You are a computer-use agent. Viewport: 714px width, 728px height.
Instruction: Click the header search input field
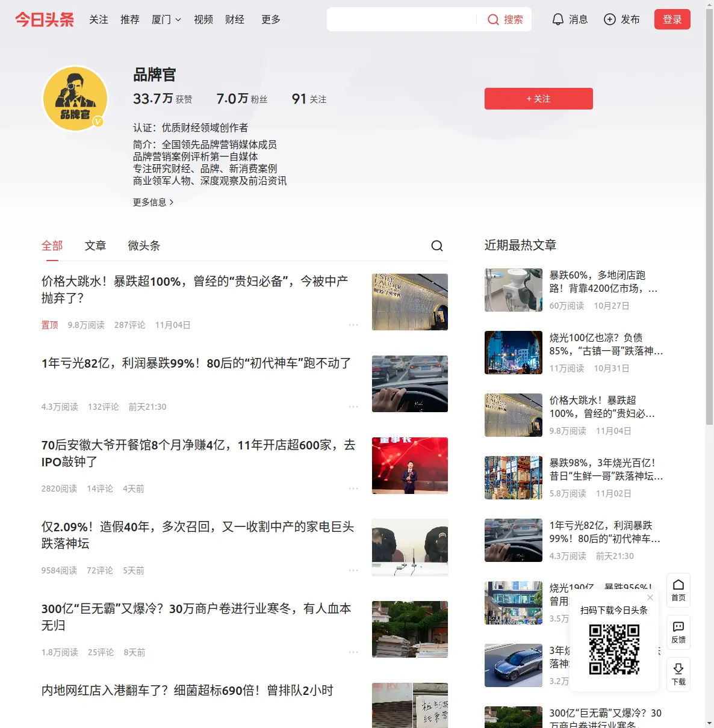[x=402, y=19]
